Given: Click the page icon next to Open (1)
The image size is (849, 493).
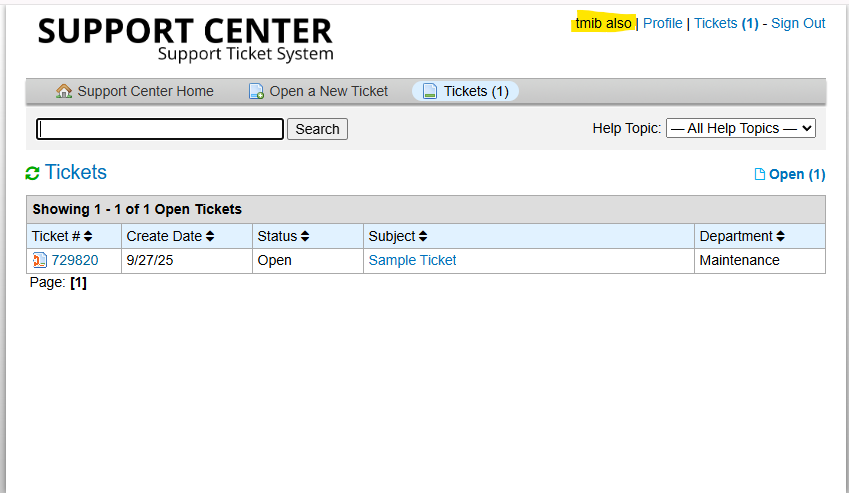Looking at the screenshot, I should point(760,174).
